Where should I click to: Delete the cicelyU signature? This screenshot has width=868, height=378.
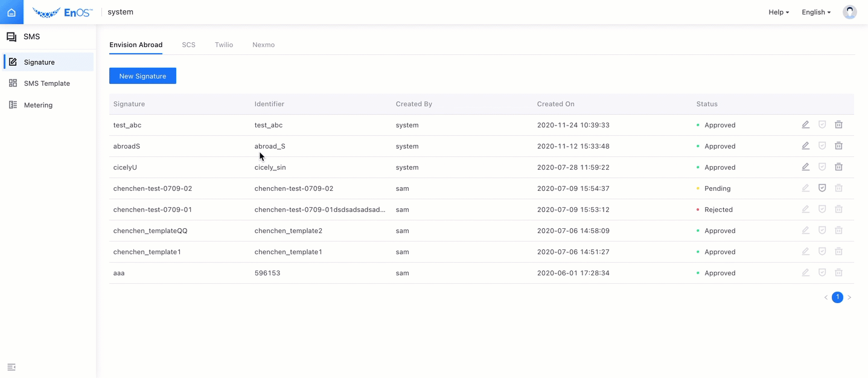point(838,167)
